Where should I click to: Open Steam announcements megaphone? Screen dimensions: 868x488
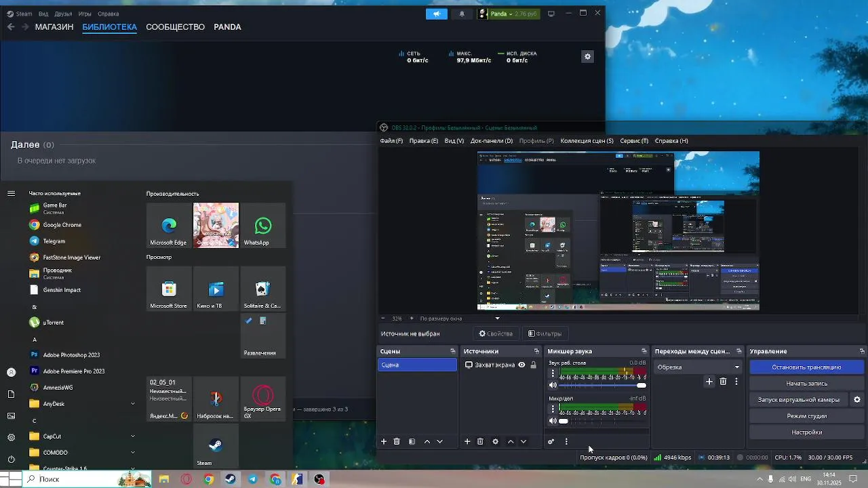(x=437, y=14)
